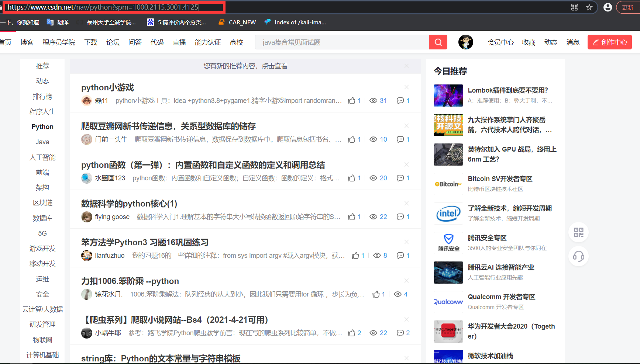Select 5G category in left sidebar
Image resolution: width=640 pixels, height=364 pixels.
(42, 233)
